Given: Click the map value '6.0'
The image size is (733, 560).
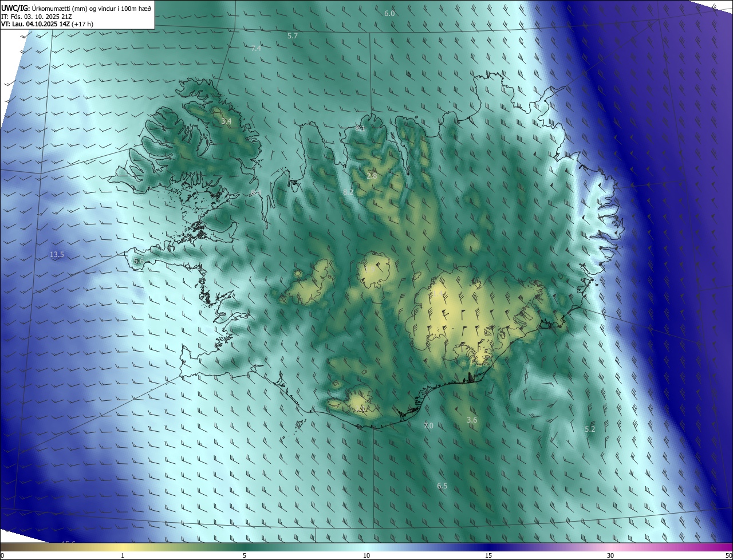Looking at the screenshot, I should pyautogui.click(x=389, y=13).
